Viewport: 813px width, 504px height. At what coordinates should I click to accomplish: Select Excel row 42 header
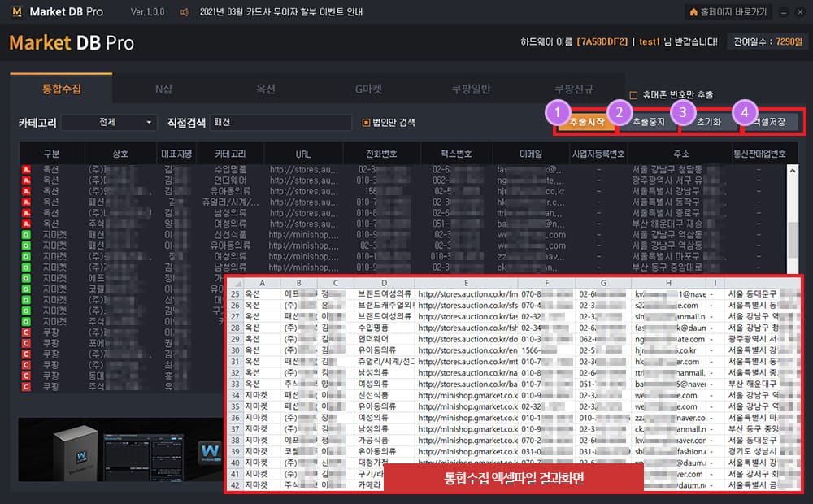click(x=236, y=485)
